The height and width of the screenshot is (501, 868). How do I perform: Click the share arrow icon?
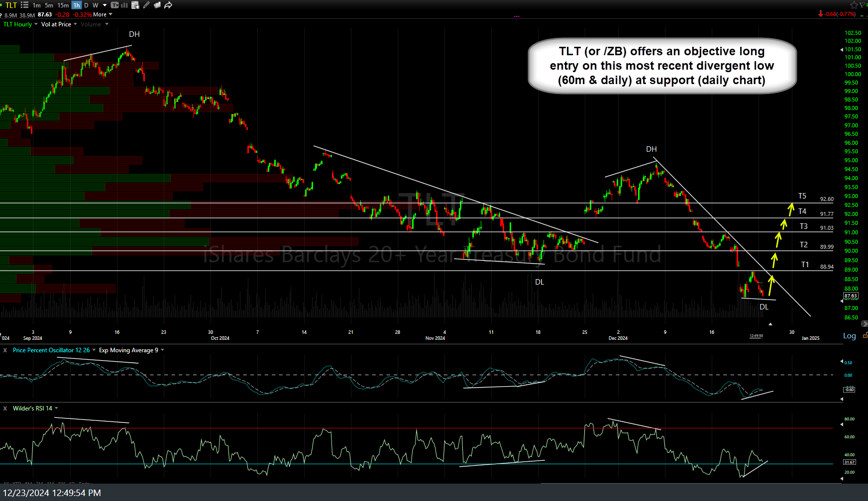[x=168, y=5]
